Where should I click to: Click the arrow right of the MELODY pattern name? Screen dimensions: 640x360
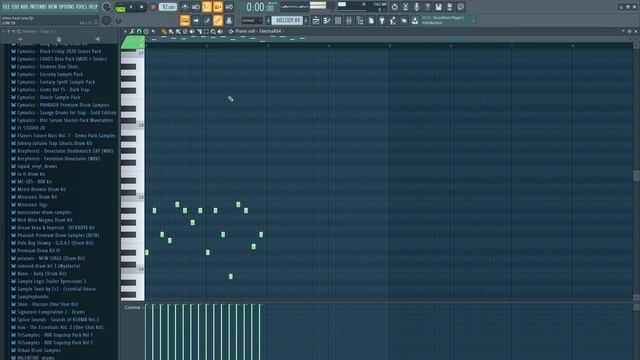(x=306, y=20)
